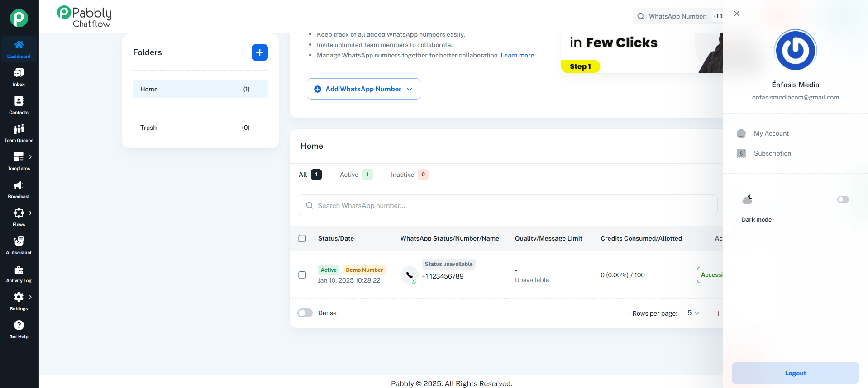Focus the Search WhatsApp number field
Image resolution: width=868 pixels, height=388 pixels.
508,205
